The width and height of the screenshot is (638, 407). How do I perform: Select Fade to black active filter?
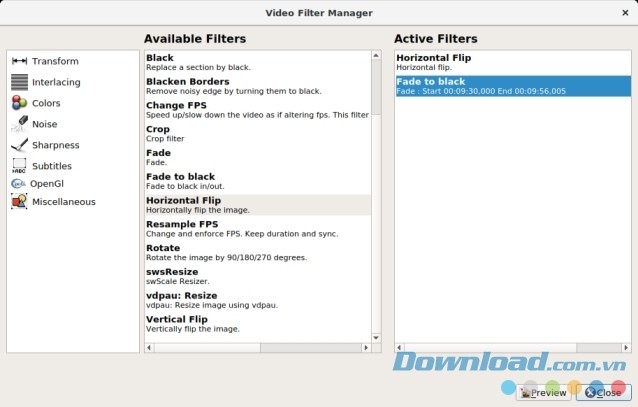point(430,82)
